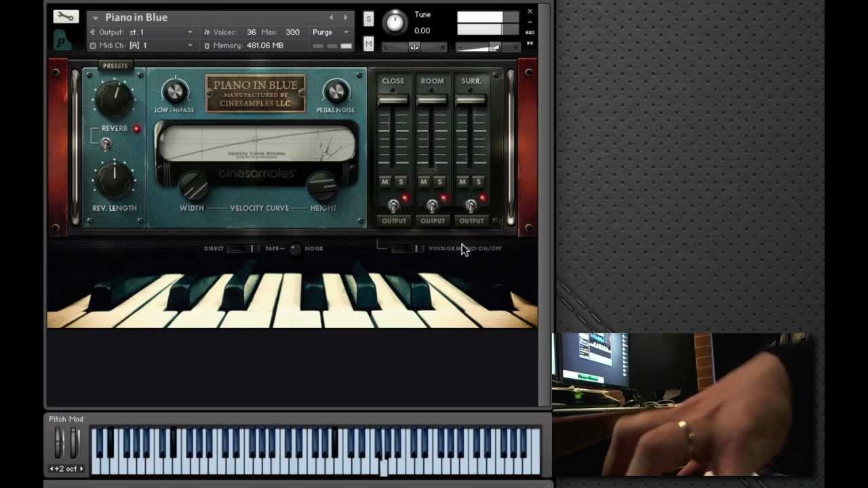
Task: Click the Low-Hipass filter knob
Action: coord(174,91)
